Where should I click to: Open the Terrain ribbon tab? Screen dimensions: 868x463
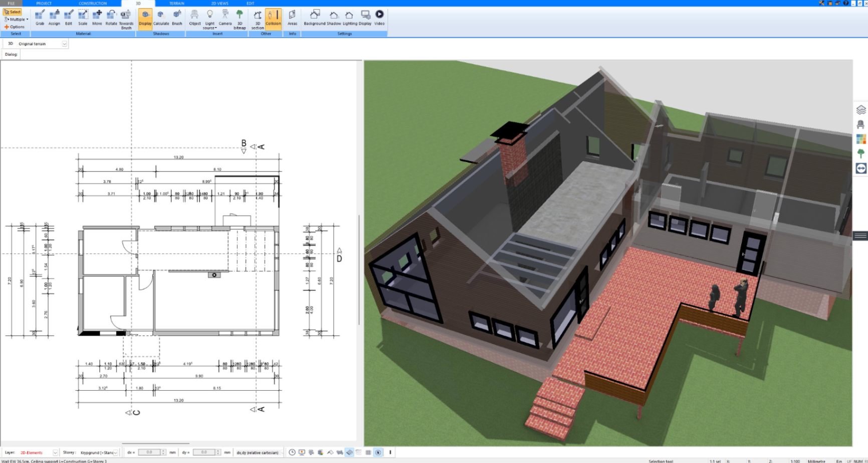click(x=176, y=4)
